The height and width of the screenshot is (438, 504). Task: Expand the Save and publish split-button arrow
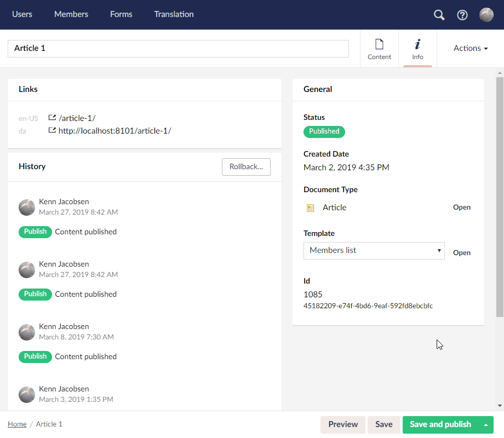coord(484,424)
